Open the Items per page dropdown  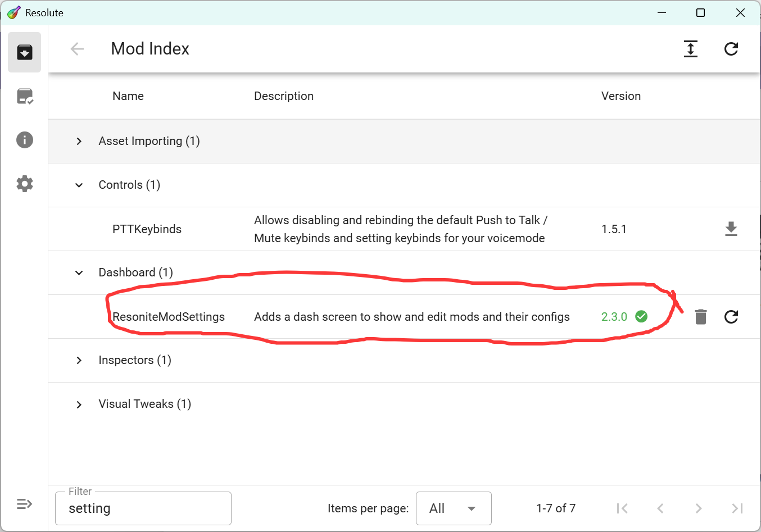pos(454,508)
